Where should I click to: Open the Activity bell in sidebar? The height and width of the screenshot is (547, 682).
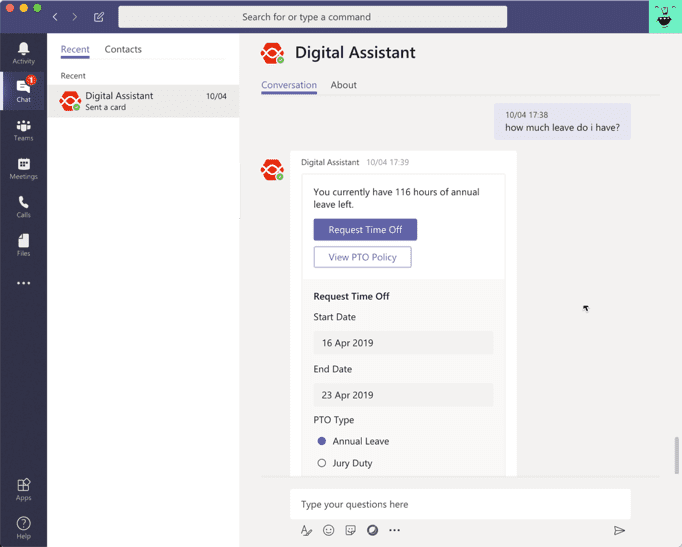23,53
